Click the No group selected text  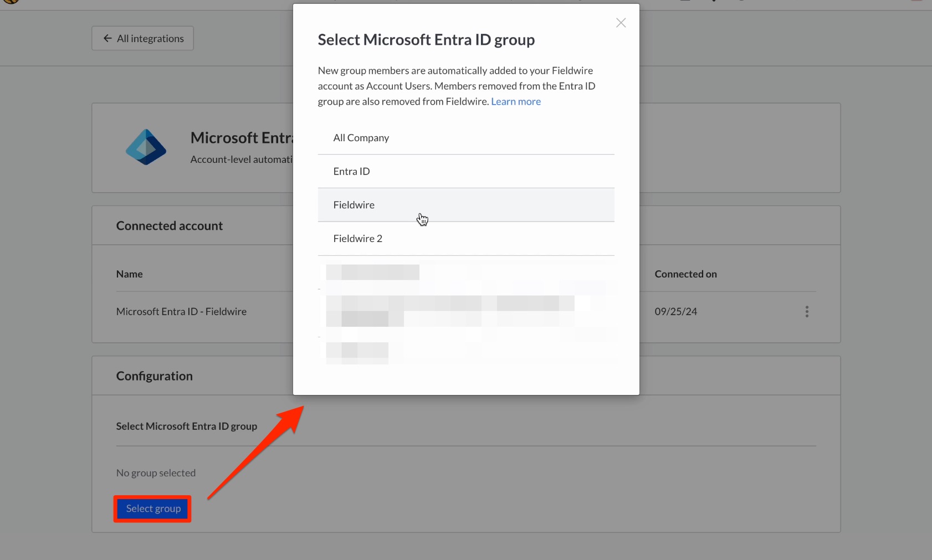[x=156, y=473]
